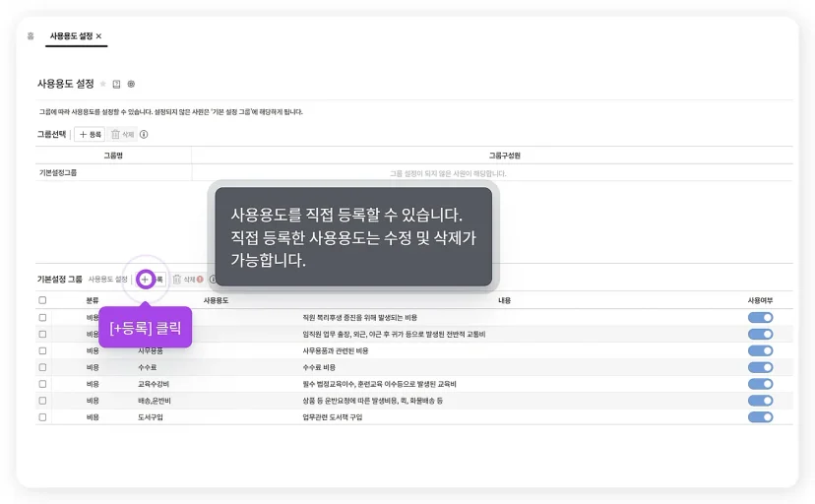Open the settings gear icon beside the title
Viewport: 815px width, 504px height.
pyautogui.click(x=131, y=85)
